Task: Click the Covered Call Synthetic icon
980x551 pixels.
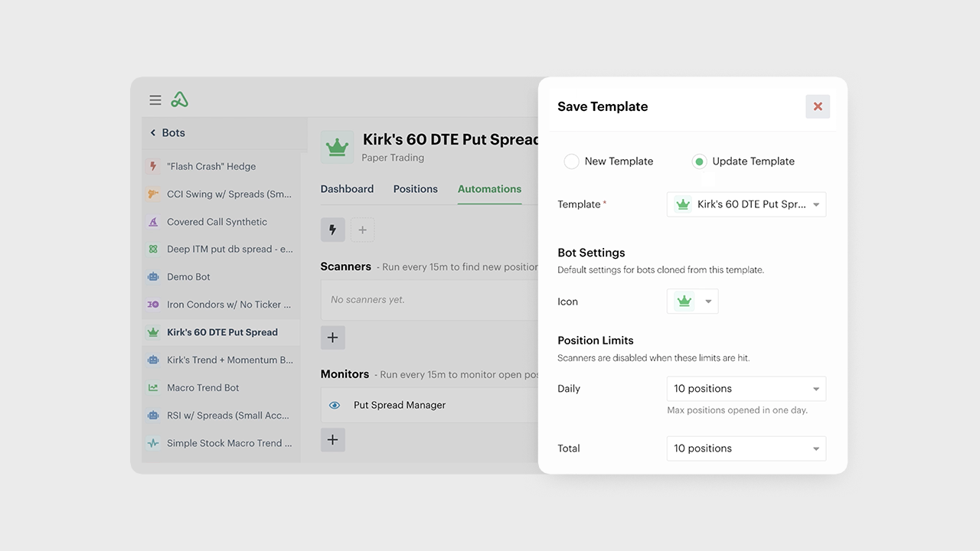Action: [153, 221]
